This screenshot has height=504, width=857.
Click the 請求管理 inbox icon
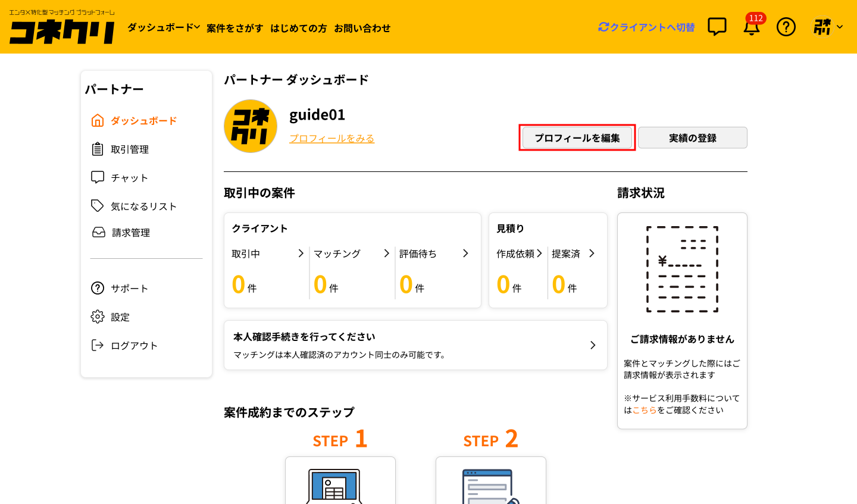[x=99, y=233]
